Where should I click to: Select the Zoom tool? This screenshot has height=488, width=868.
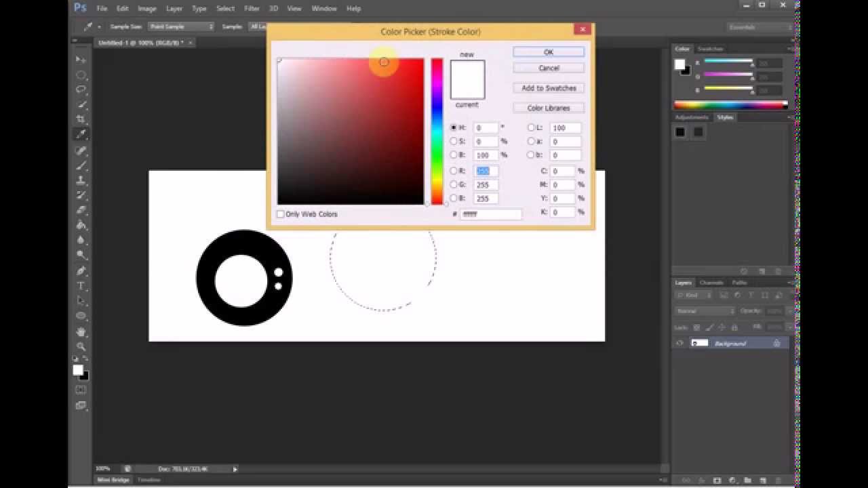(x=81, y=346)
